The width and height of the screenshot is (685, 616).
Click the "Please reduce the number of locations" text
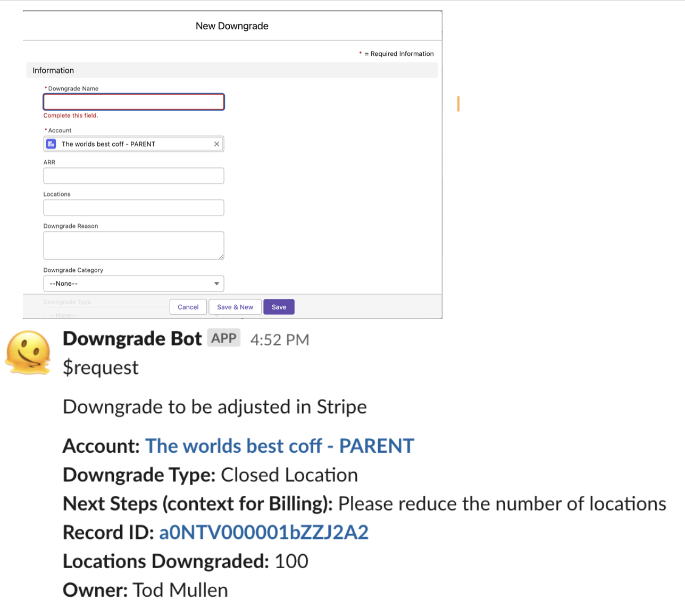tap(502, 504)
